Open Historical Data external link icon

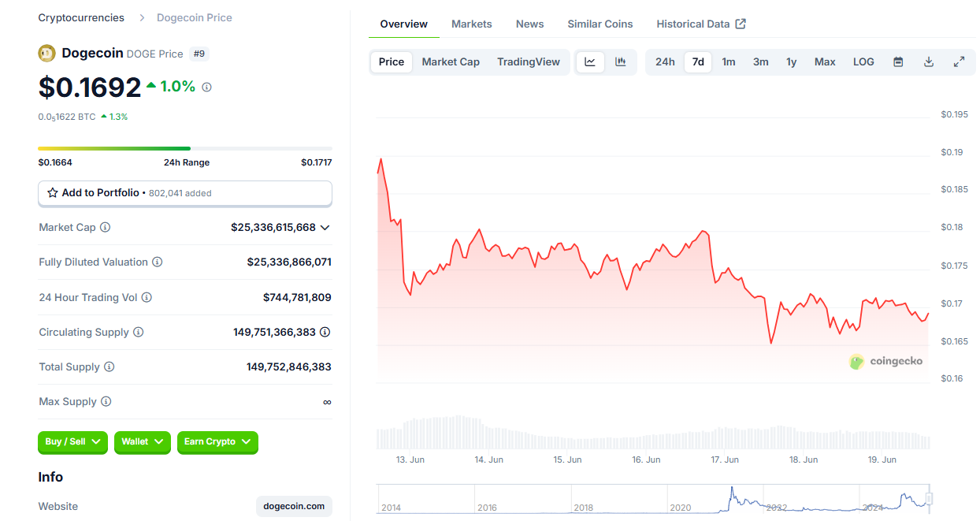coord(741,24)
